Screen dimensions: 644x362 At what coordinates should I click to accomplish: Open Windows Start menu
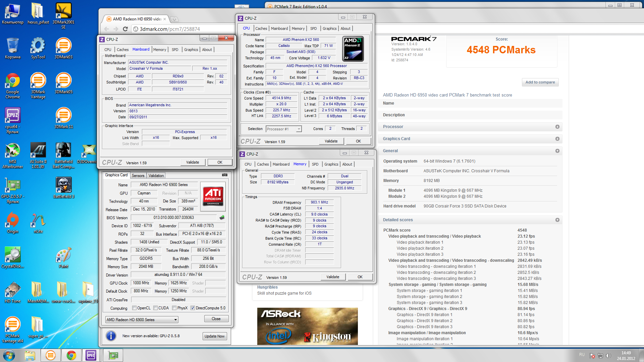pyautogui.click(x=9, y=355)
